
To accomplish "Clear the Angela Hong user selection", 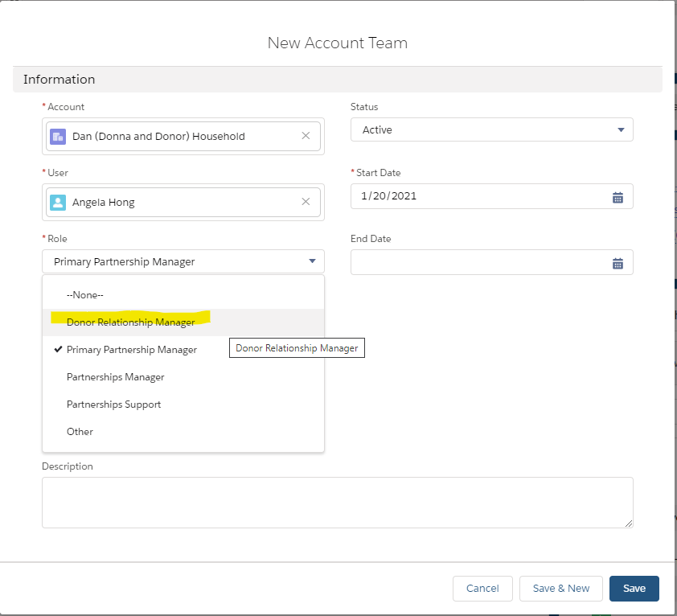I will pos(306,202).
